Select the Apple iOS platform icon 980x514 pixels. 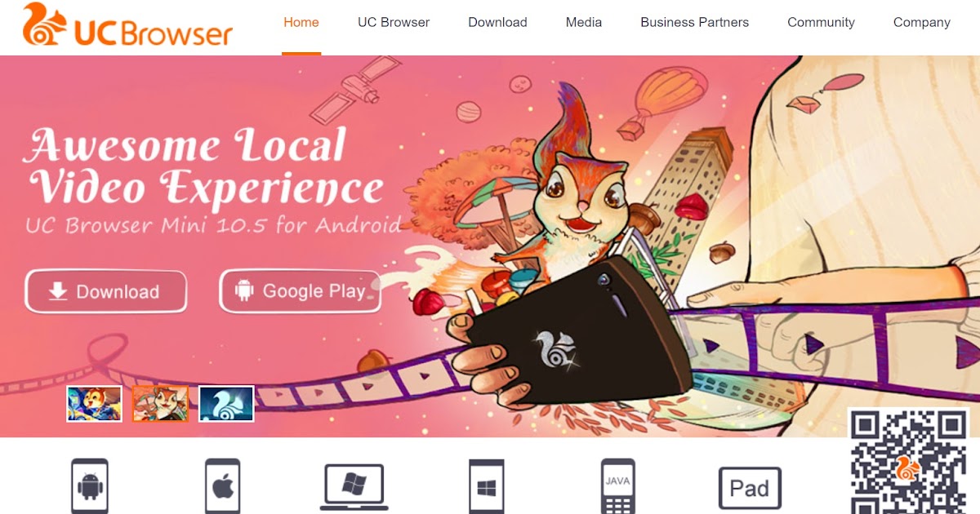[x=222, y=486]
